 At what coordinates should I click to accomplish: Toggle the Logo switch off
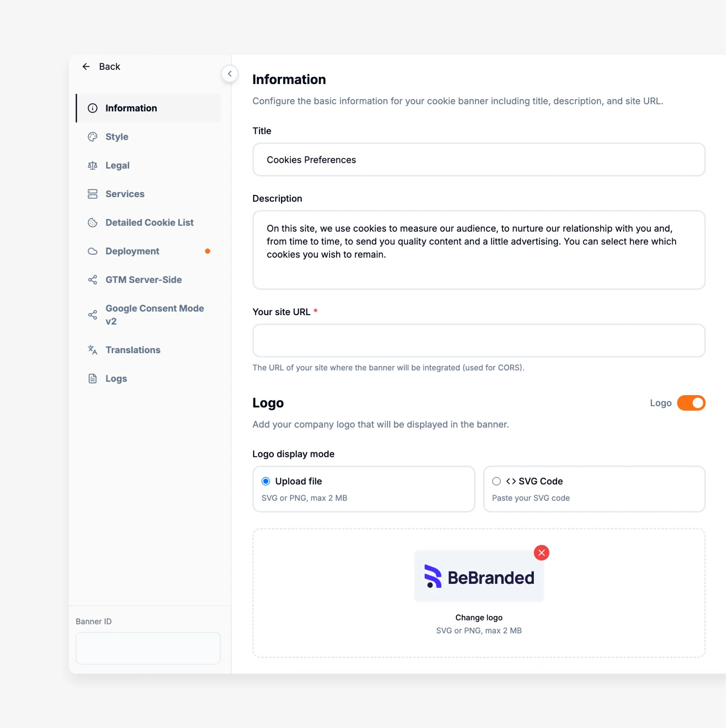click(x=691, y=403)
